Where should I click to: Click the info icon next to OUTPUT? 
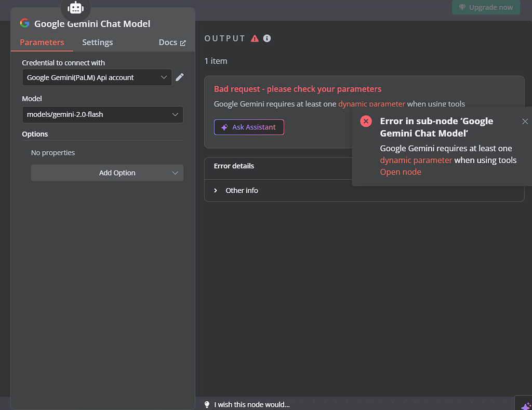tap(267, 38)
